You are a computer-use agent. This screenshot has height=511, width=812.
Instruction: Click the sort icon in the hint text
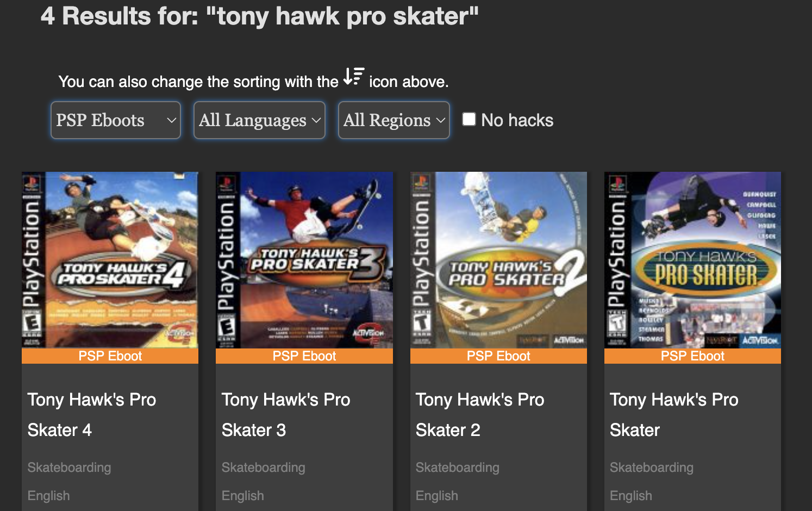coord(353,77)
